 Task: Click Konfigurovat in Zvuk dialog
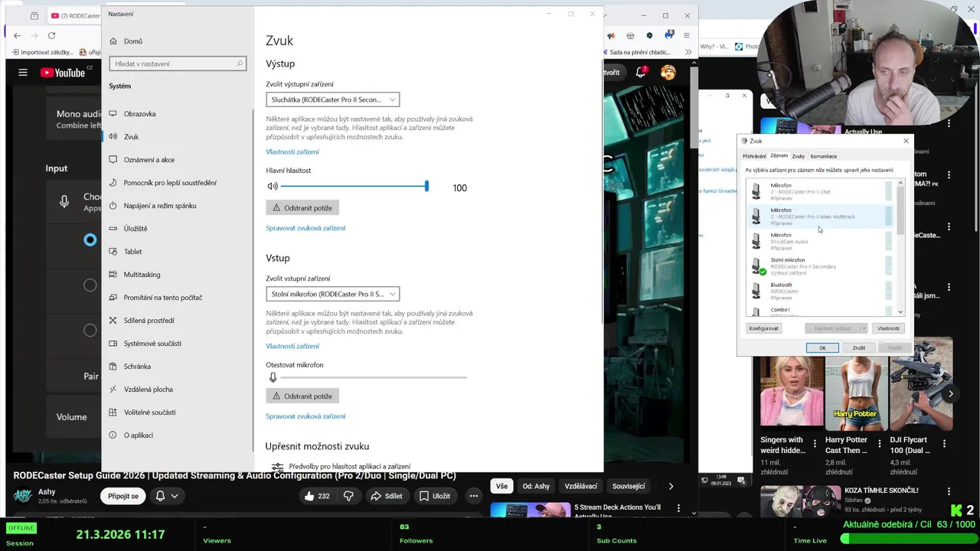pos(763,328)
